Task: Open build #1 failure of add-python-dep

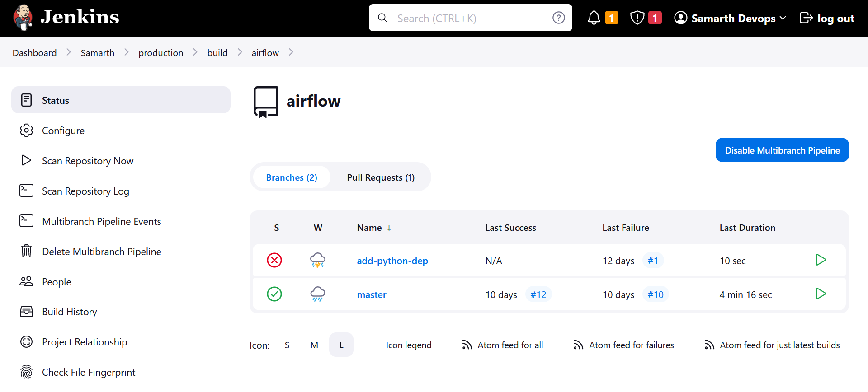Action: point(653,261)
